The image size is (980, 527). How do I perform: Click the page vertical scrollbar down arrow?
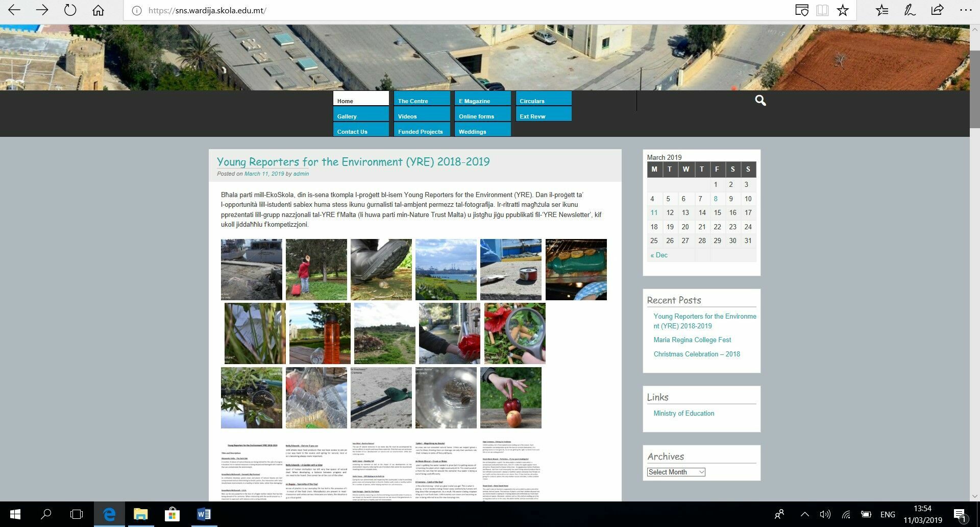point(974,496)
